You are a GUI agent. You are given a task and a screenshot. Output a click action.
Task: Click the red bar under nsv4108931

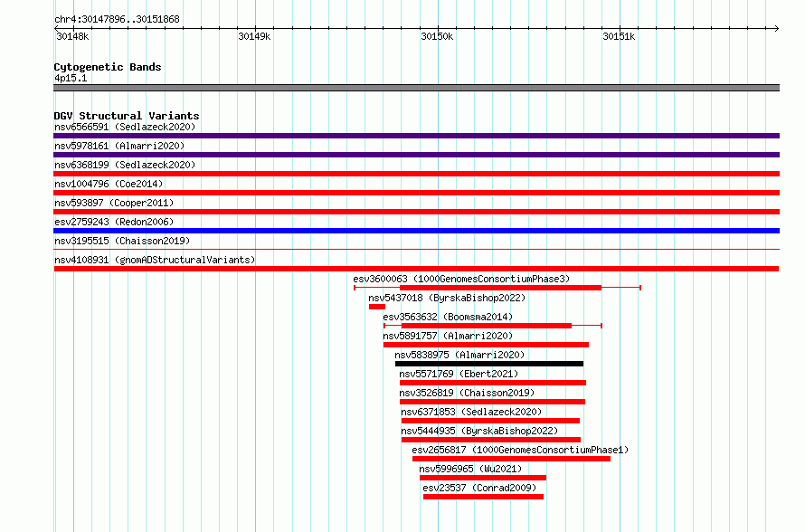416,269
